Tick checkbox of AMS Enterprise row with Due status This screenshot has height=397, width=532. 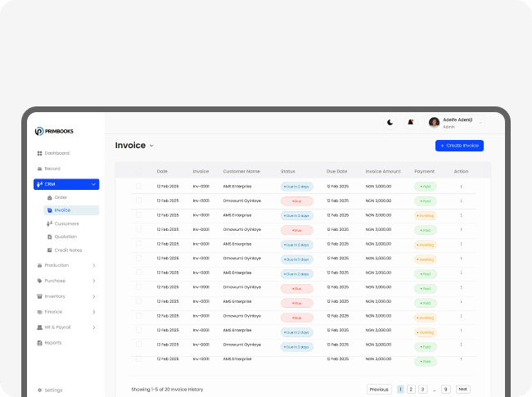click(138, 301)
